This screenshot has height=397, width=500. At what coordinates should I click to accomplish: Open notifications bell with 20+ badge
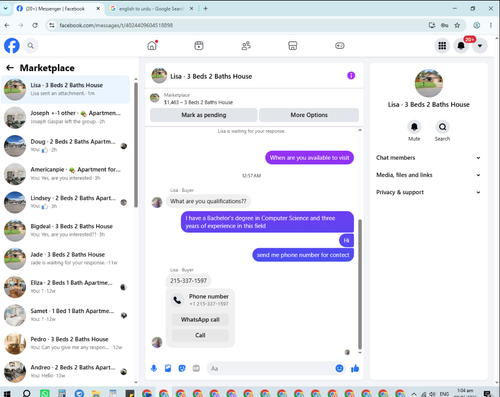point(461,46)
